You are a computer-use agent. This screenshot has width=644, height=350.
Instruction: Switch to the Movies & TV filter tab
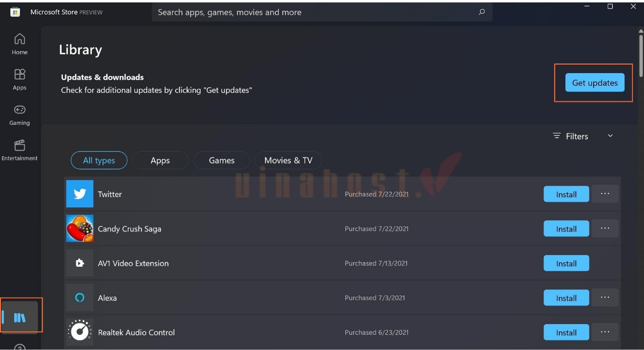pos(288,160)
